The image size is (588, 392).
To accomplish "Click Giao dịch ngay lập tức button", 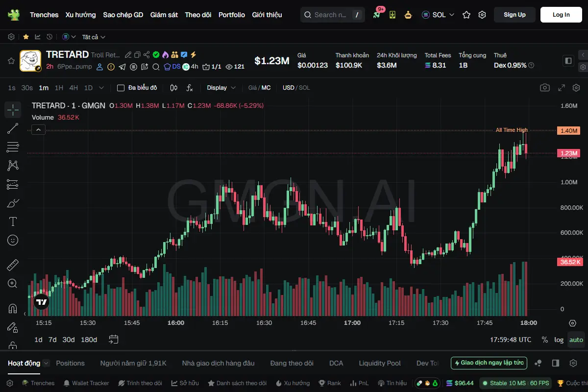I will 489,363.
